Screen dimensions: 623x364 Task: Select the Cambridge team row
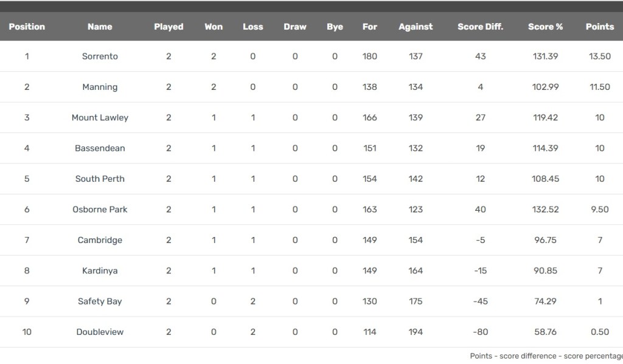pos(100,240)
